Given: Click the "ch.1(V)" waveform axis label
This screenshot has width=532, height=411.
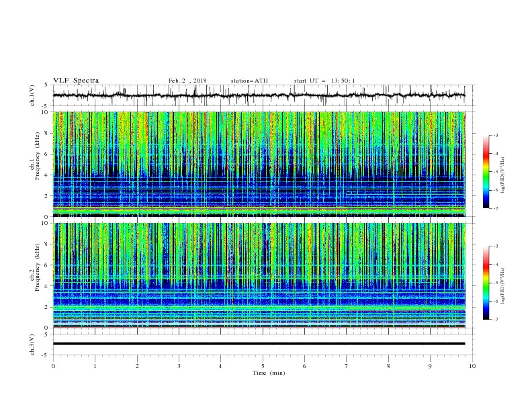Looking at the screenshot, I should pyautogui.click(x=32, y=95).
